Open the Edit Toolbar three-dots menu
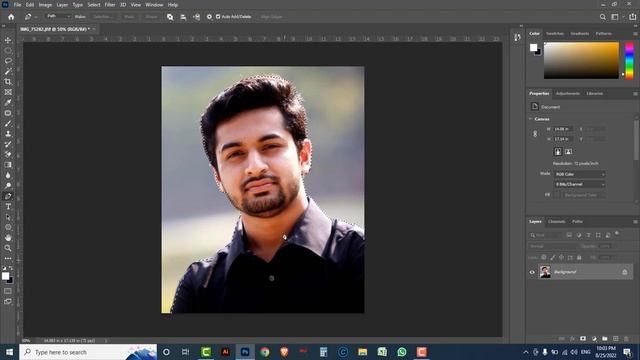Viewport: 640px width, 360px height. point(8,258)
